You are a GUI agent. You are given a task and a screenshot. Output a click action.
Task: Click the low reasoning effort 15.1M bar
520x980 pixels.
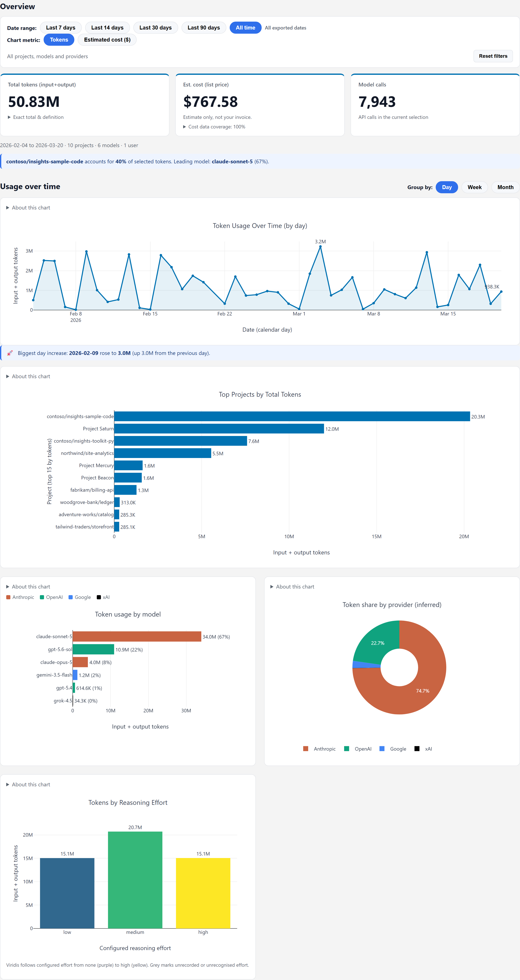click(67, 893)
